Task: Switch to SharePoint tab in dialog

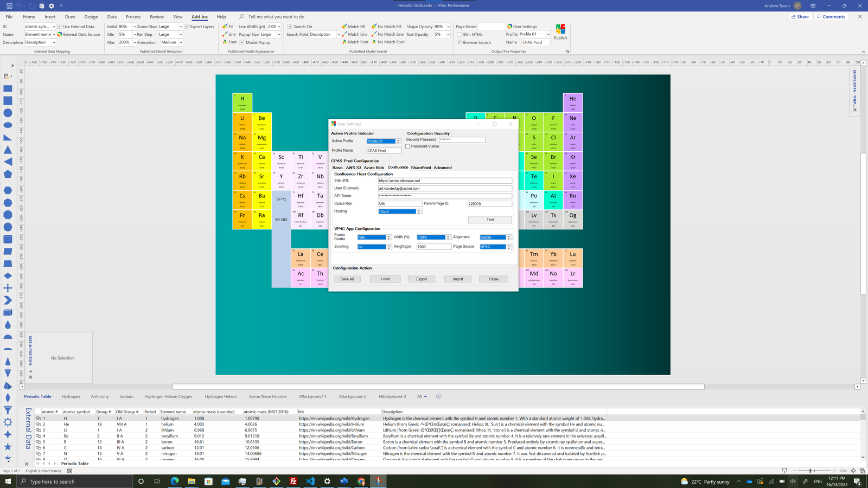Action: tap(421, 168)
